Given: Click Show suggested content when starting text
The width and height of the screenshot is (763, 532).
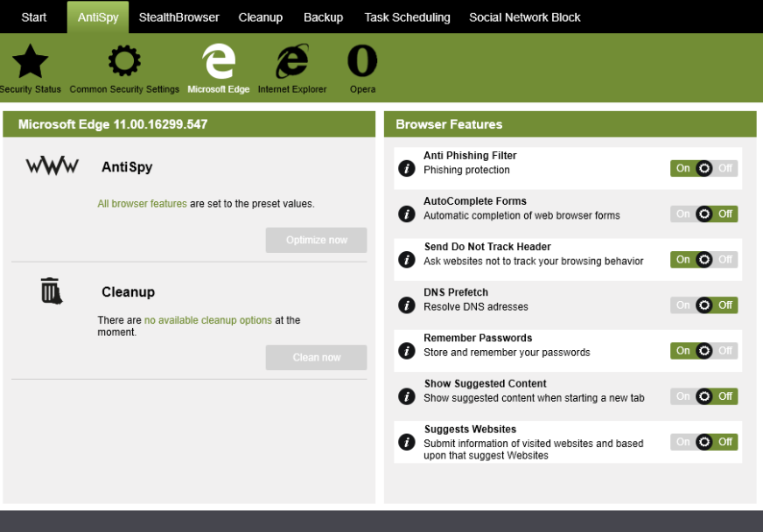Looking at the screenshot, I should (x=534, y=398).
